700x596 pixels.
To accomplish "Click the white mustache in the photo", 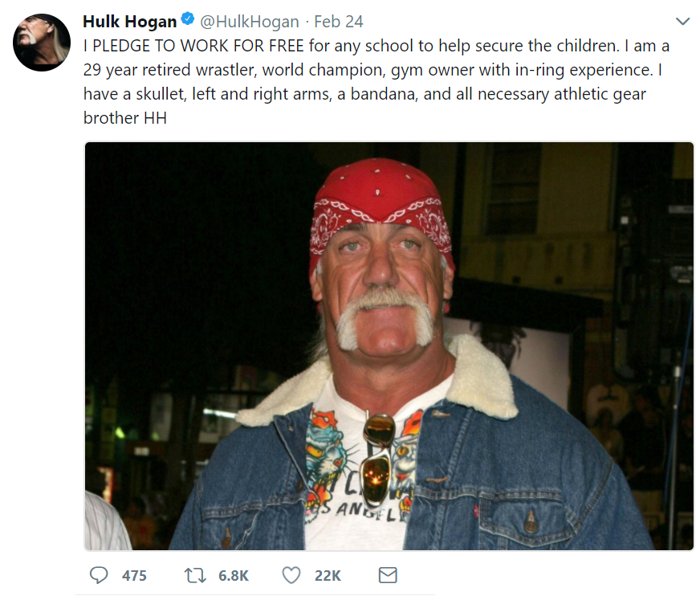I will (x=384, y=315).
